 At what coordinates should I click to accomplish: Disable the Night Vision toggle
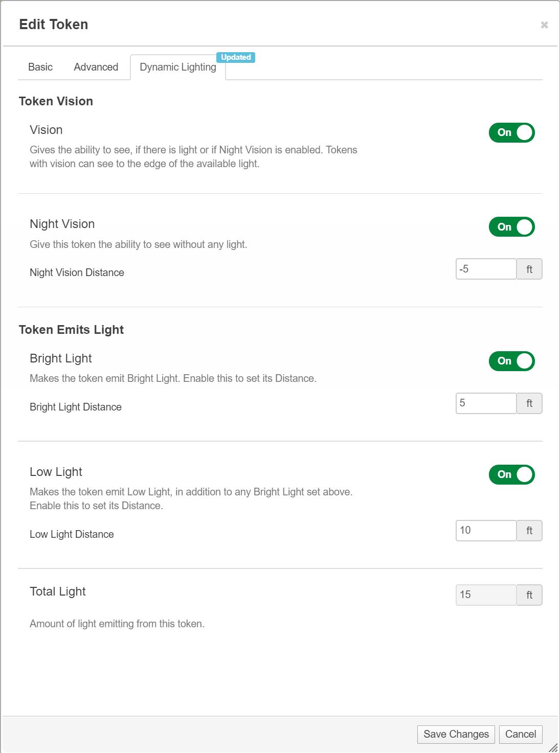tap(511, 227)
